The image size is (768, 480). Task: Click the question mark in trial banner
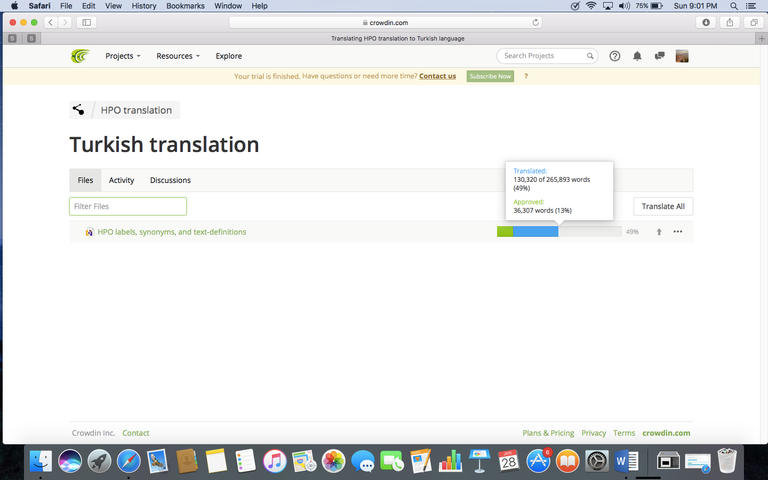click(526, 76)
